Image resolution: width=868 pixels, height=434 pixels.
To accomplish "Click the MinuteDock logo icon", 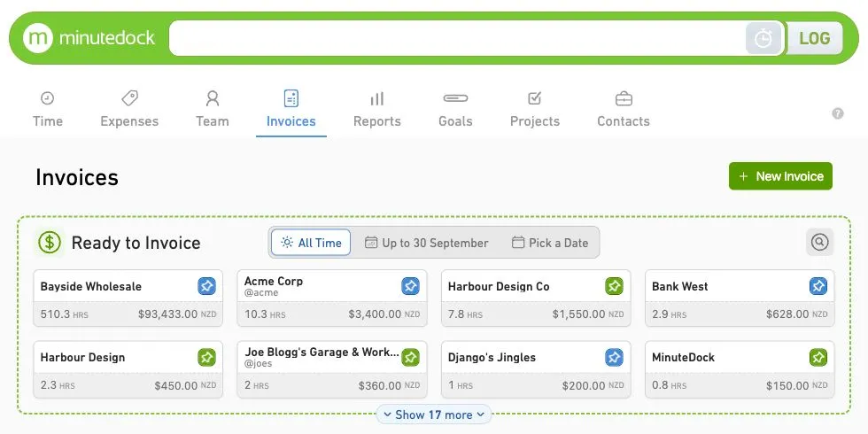I will [x=37, y=38].
